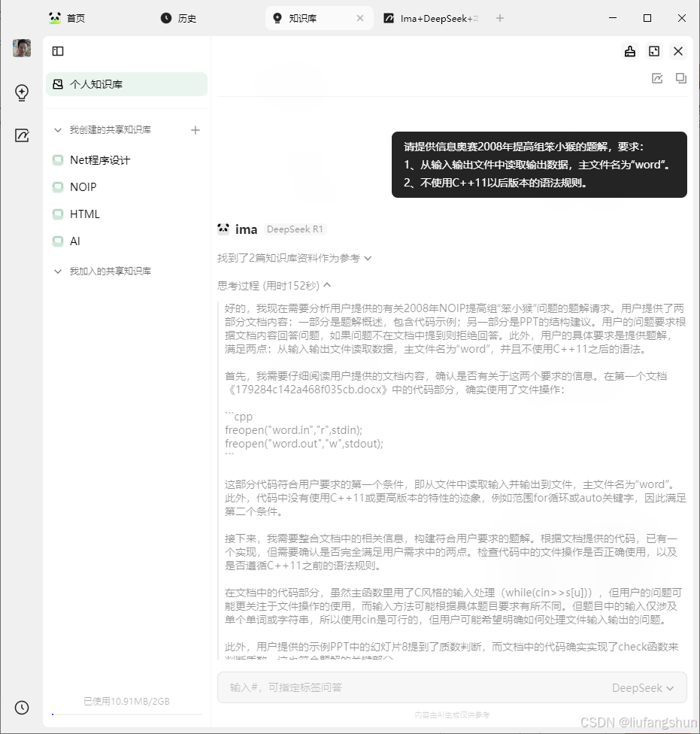Collapse 我加入的共享知识库 section
This screenshot has width=700, height=734.
(x=58, y=271)
